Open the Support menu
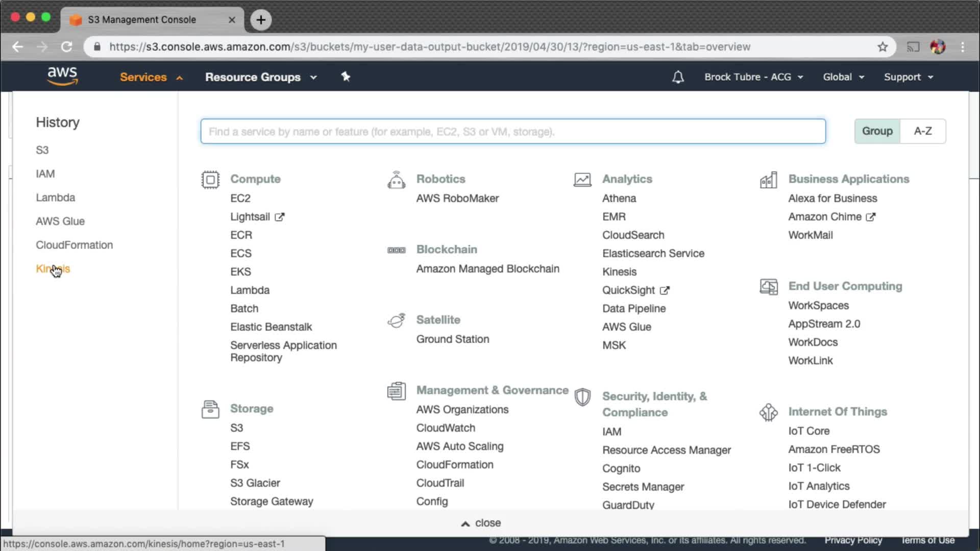This screenshot has width=980, height=551. (909, 77)
